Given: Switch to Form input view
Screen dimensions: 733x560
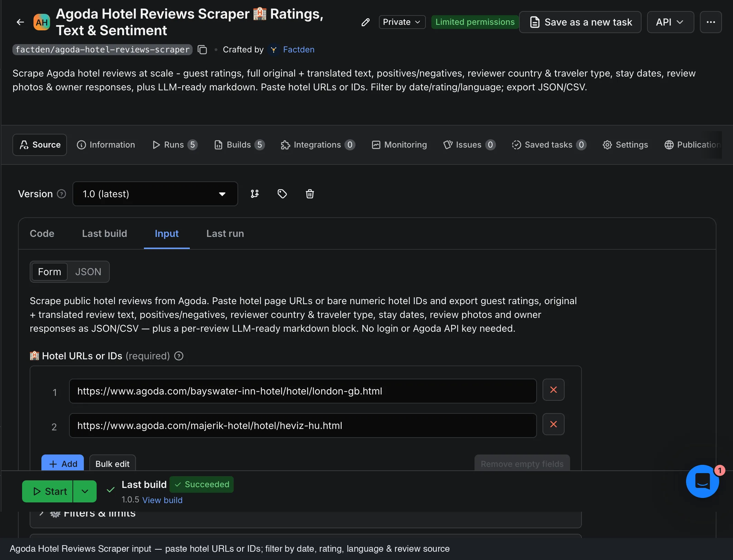Looking at the screenshot, I should [x=49, y=272].
